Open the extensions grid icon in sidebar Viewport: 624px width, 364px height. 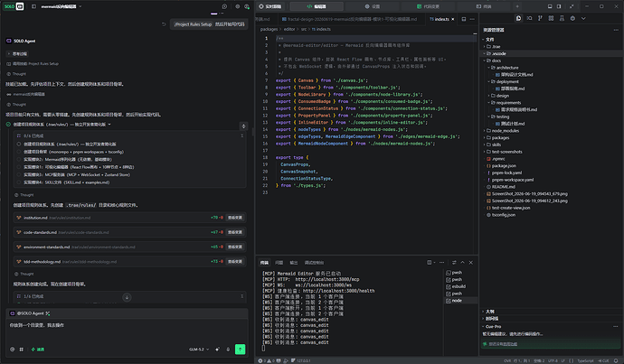pos(551,18)
